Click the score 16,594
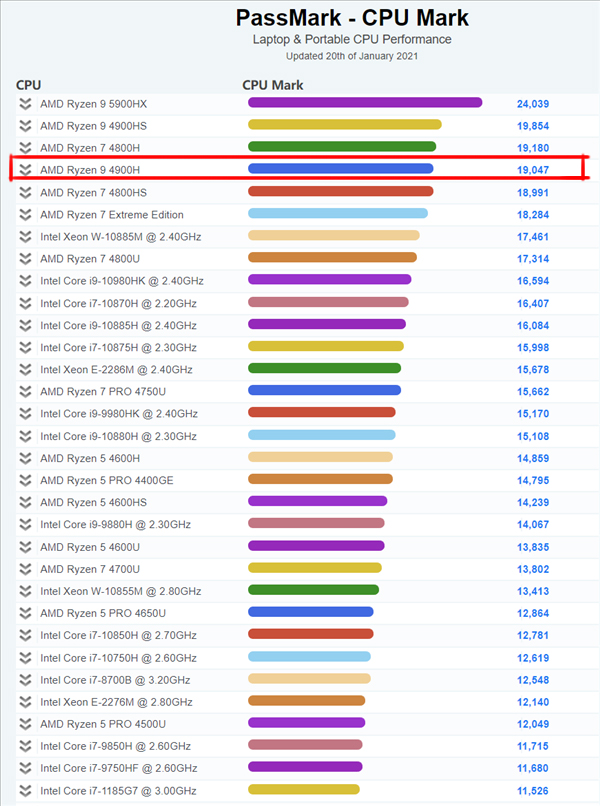The height and width of the screenshot is (806, 600). pos(533,281)
